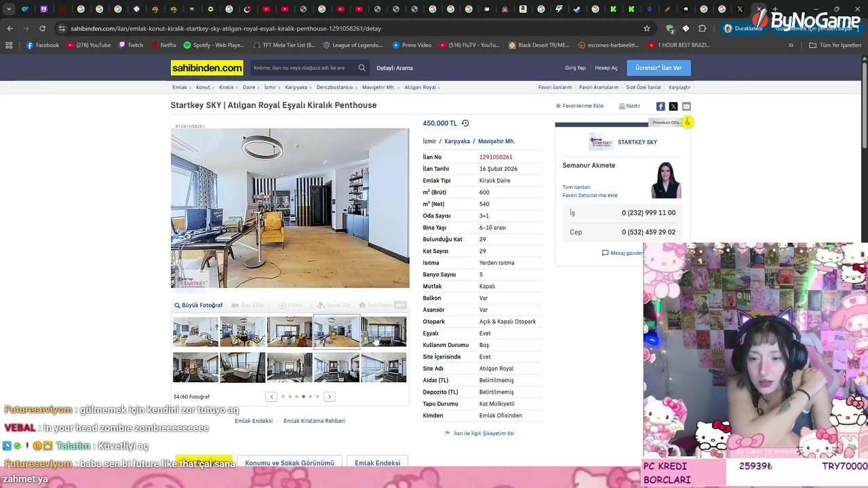The height and width of the screenshot is (488, 868).
Task: Open Emlak breadcrumb
Action: pos(180,87)
